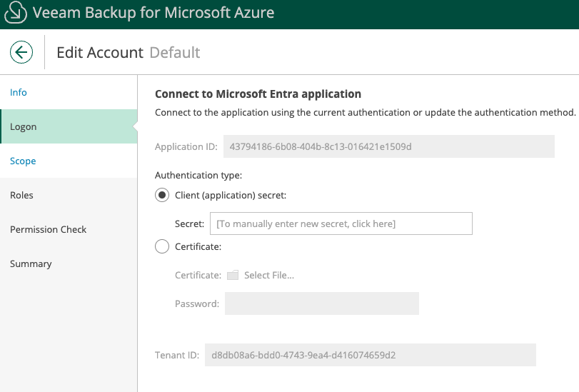This screenshot has height=392, width=579.
Task: Click the Veeam cloud logo icon
Action: [x=15, y=13]
